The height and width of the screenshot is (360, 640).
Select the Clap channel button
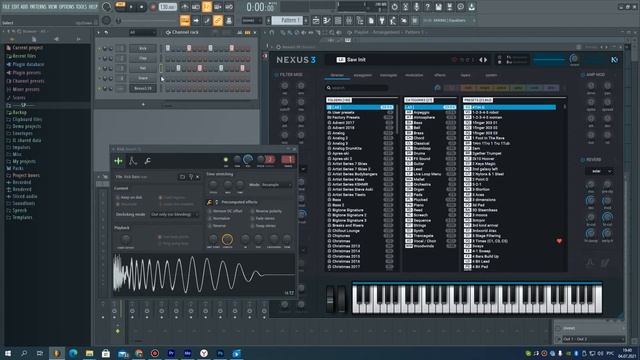point(143,58)
